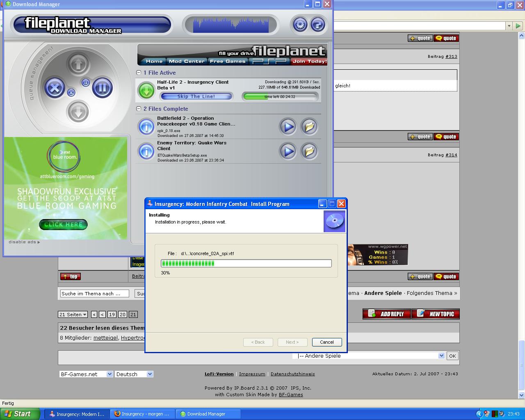Click Windows Start button
The image size is (525, 420).
[x=20, y=414]
